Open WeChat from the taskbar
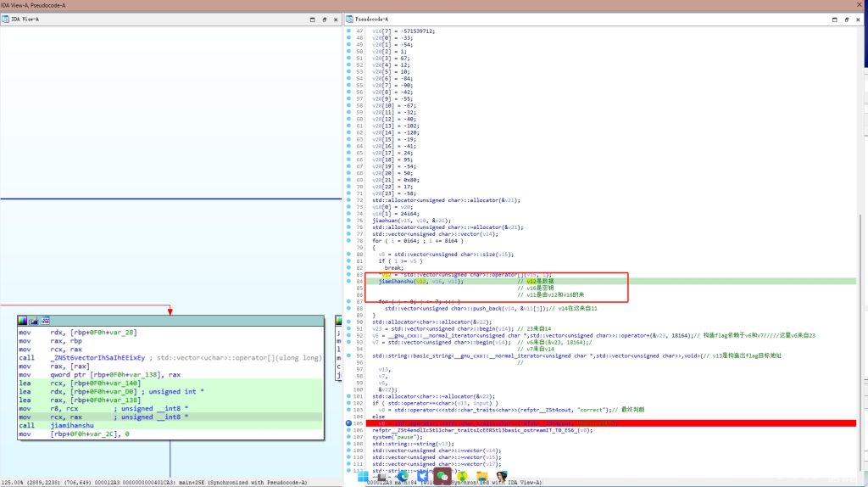 [442, 477]
